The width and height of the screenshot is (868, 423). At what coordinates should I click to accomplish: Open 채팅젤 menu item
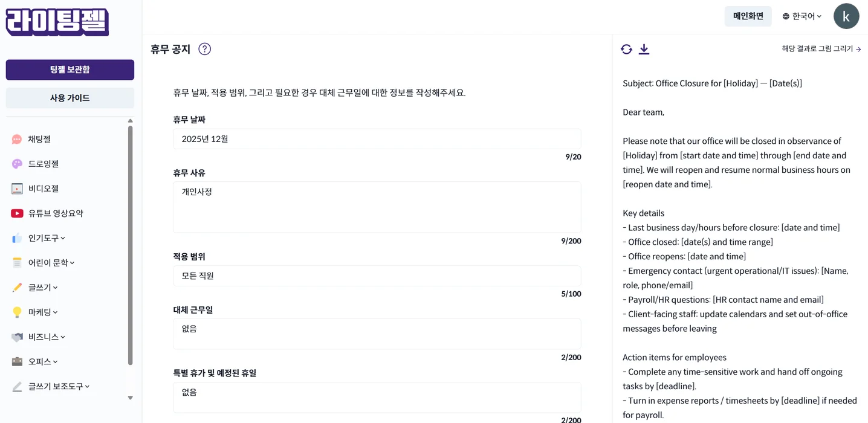39,139
